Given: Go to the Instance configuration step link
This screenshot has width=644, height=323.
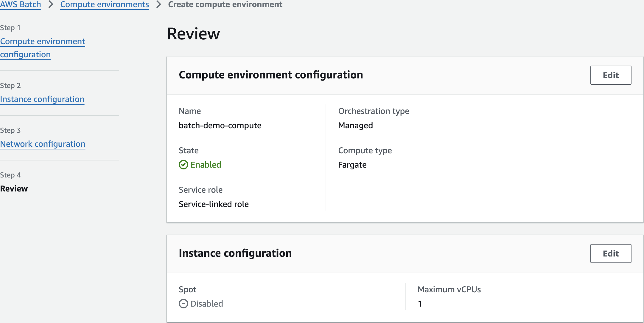Looking at the screenshot, I should (x=42, y=99).
